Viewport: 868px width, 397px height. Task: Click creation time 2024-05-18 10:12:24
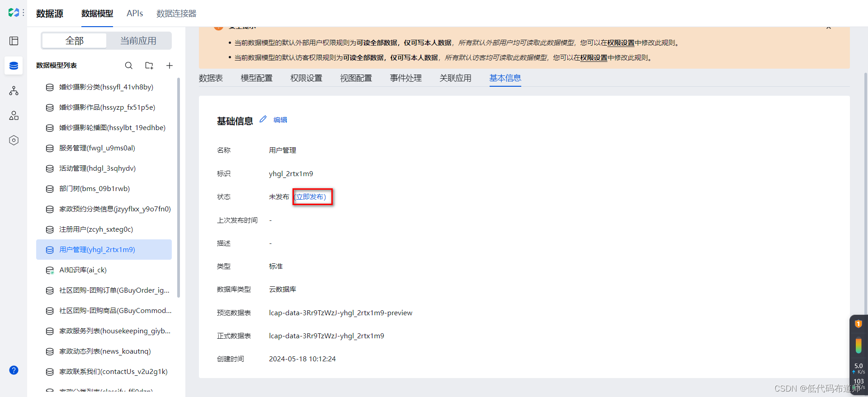tap(302, 359)
